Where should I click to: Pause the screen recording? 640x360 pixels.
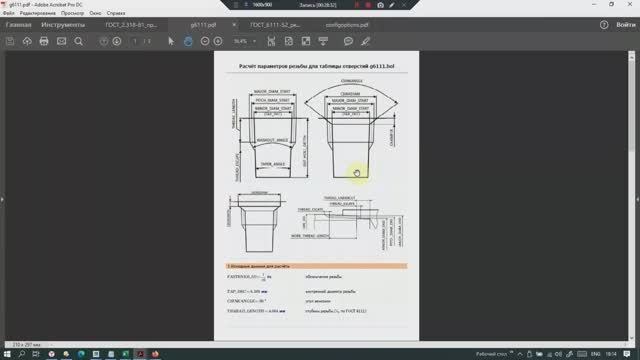tap(358, 5)
